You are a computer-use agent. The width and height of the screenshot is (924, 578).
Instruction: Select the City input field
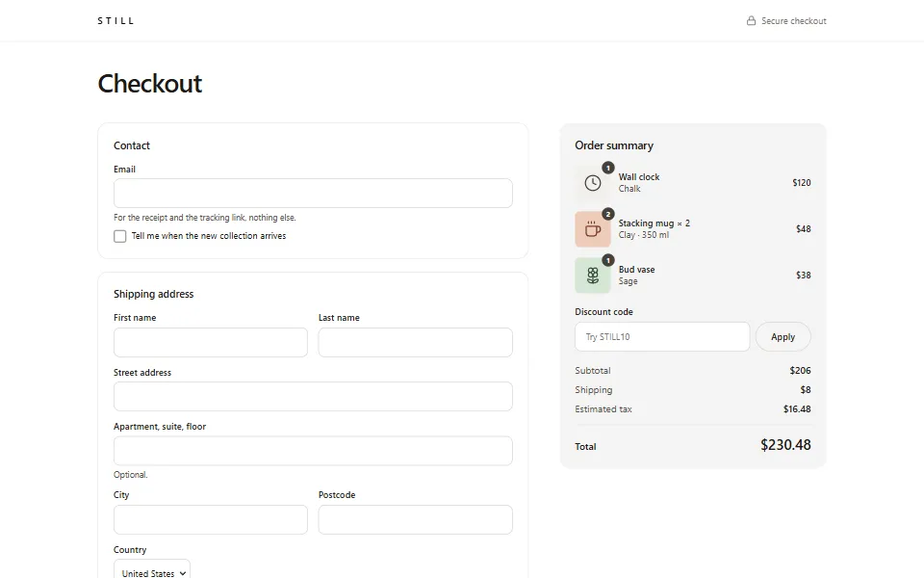coord(211,519)
